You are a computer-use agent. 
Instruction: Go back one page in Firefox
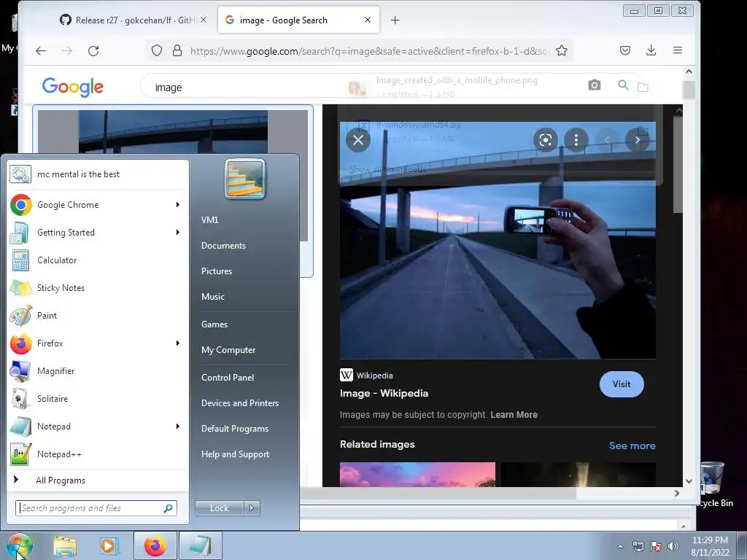(x=41, y=50)
